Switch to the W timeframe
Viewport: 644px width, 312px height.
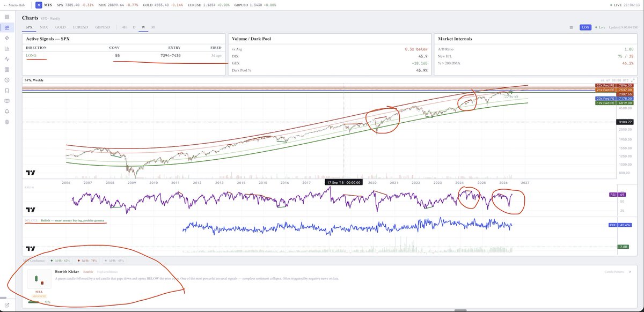[143, 27]
